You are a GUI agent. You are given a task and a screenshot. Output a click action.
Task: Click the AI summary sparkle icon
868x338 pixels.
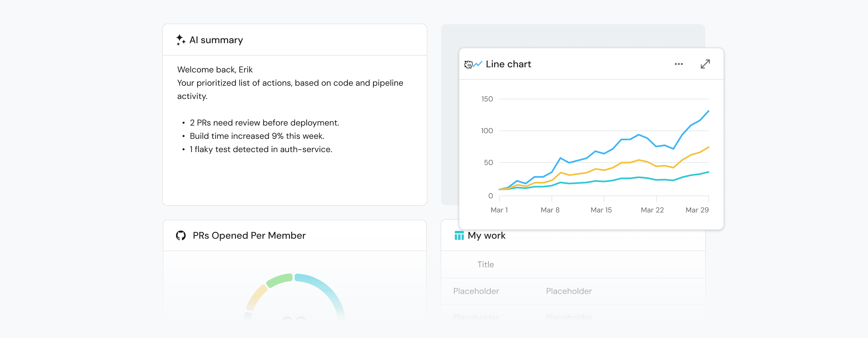(x=181, y=40)
